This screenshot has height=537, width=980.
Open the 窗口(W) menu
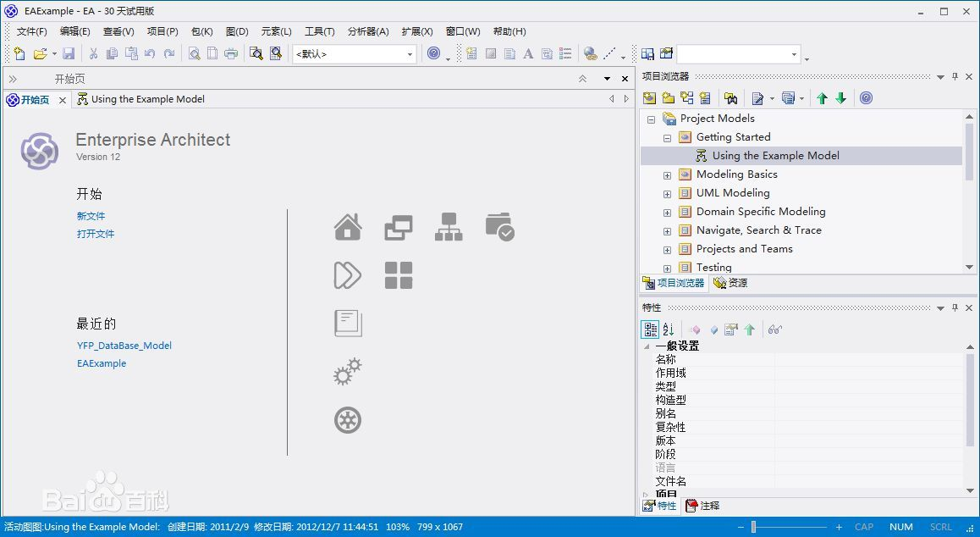click(x=463, y=31)
